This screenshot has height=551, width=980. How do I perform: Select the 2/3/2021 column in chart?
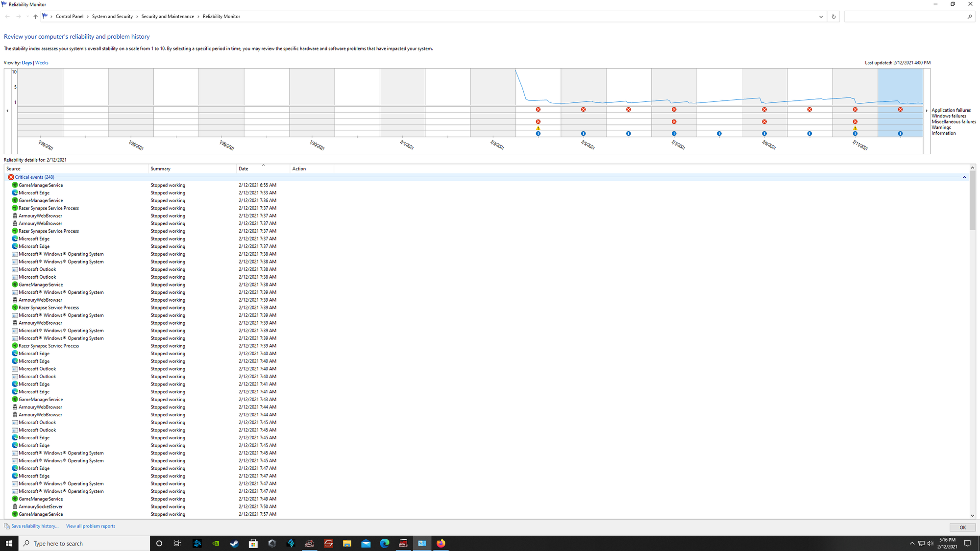point(493,103)
